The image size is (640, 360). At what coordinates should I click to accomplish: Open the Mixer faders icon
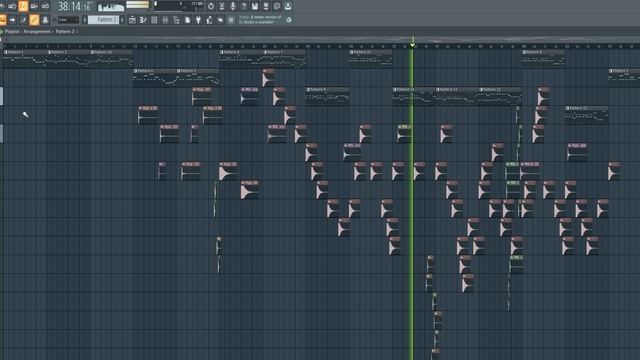[165, 20]
